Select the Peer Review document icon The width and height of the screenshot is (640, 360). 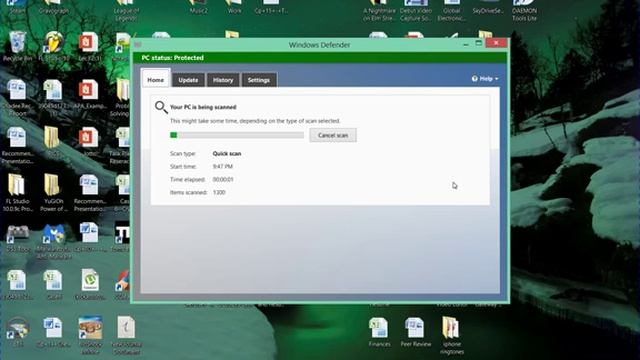416,333
